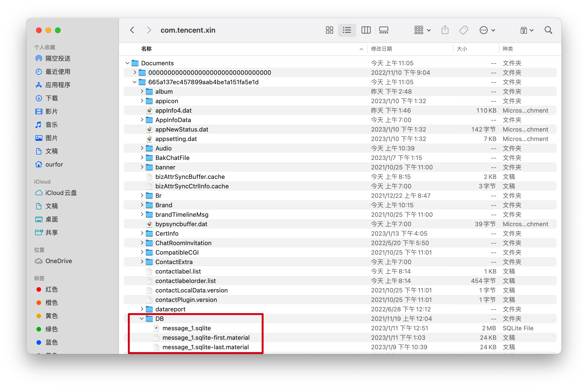The image size is (588, 389).
Task: Open the more actions ellipsis menu
Action: [x=487, y=30]
